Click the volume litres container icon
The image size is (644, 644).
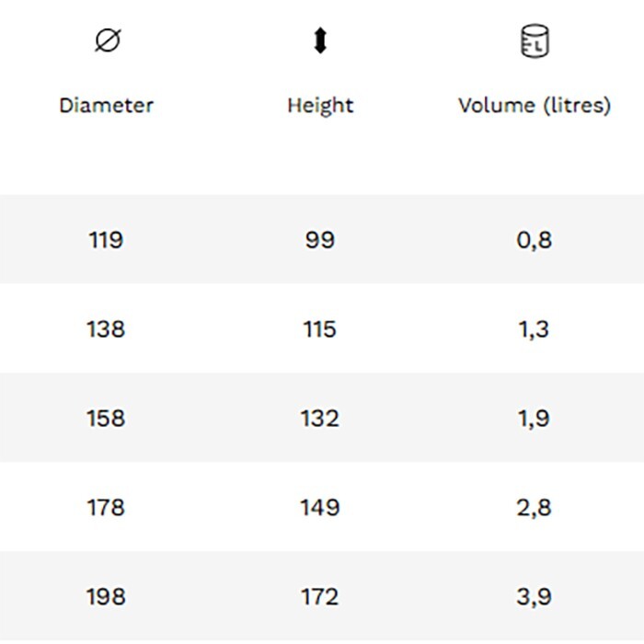click(x=535, y=41)
